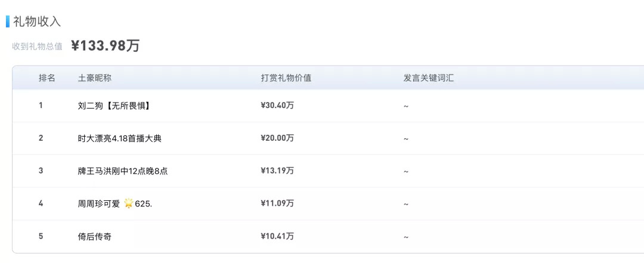The height and width of the screenshot is (263, 644).
Task: Click the 土豪昵称 column header
Action: point(95,78)
